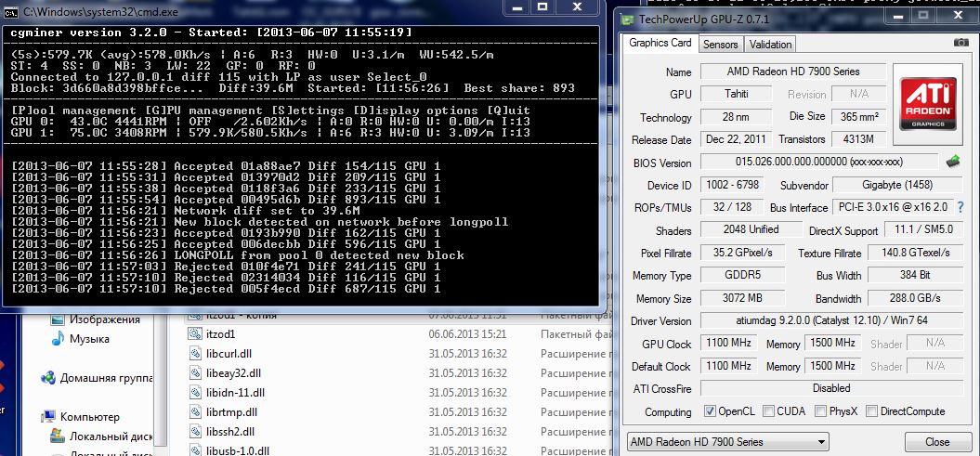This screenshot has height=456, width=980.
Task: Switch to the Validation tab
Action: [x=770, y=45]
